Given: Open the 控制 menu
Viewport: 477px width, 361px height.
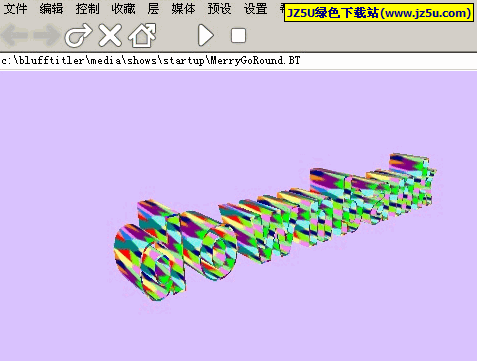Looking at the screenshot, I should pos(87,9).
